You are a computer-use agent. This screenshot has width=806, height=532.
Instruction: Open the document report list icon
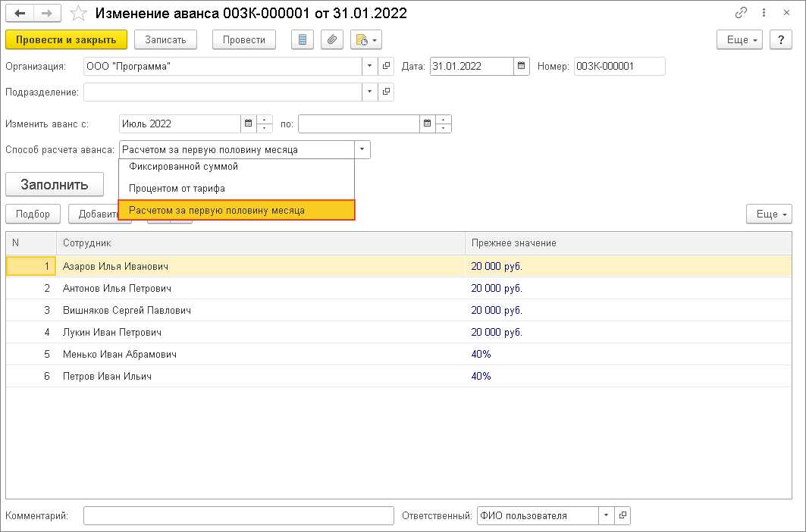[302, 39]
